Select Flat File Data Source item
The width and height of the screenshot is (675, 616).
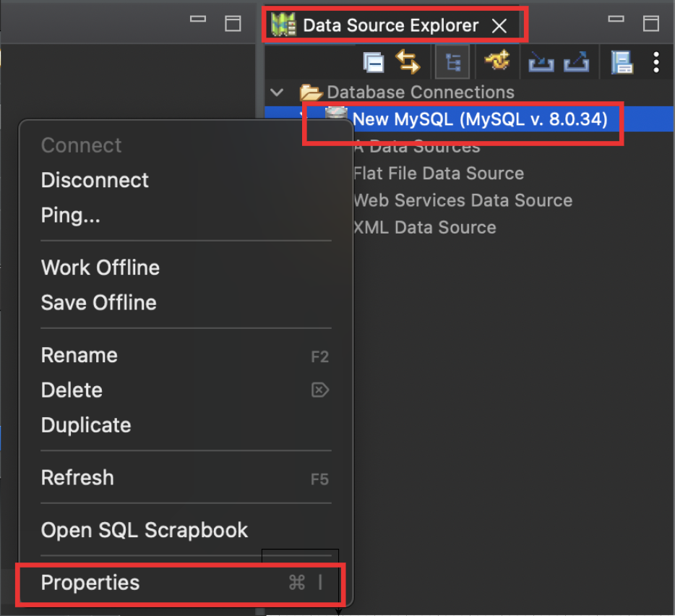click(438, 174)
